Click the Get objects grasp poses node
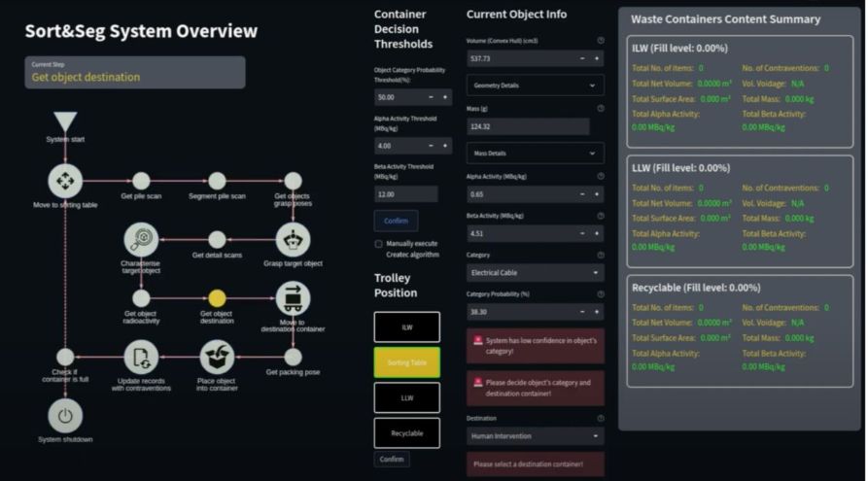Screen dimensions: 868x481 coord(293,181)
